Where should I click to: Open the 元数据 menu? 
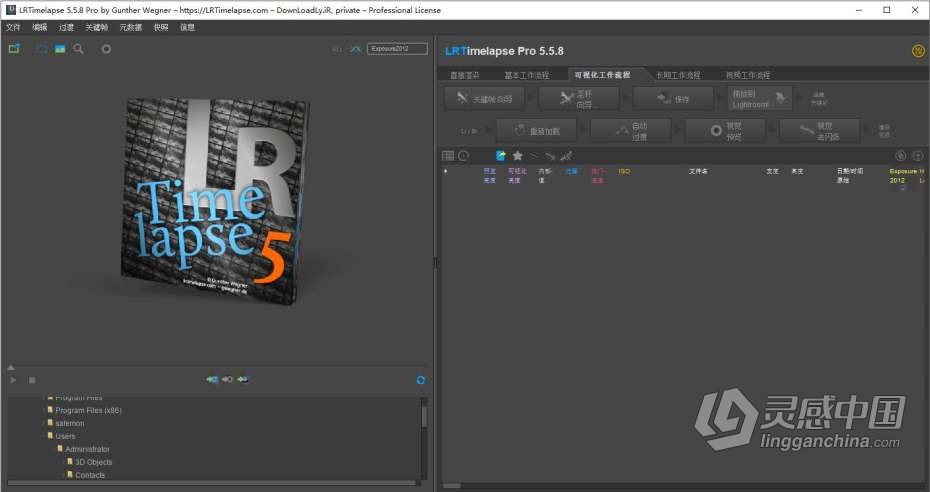click(130, 27)
